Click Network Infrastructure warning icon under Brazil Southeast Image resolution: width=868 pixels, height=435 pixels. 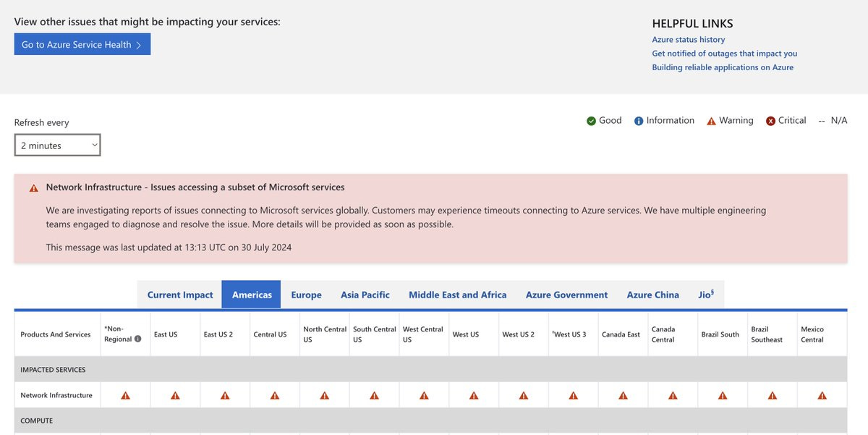point(773,395)
